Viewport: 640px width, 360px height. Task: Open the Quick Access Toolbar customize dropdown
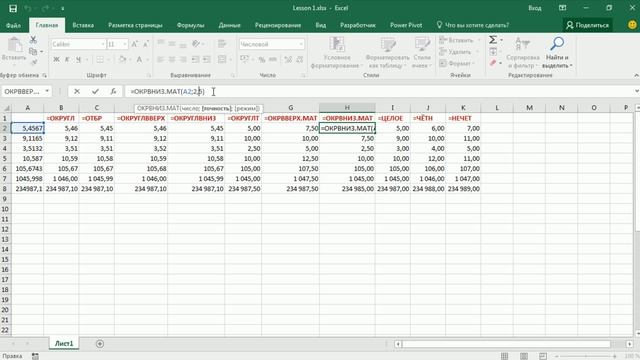point(63,8)
